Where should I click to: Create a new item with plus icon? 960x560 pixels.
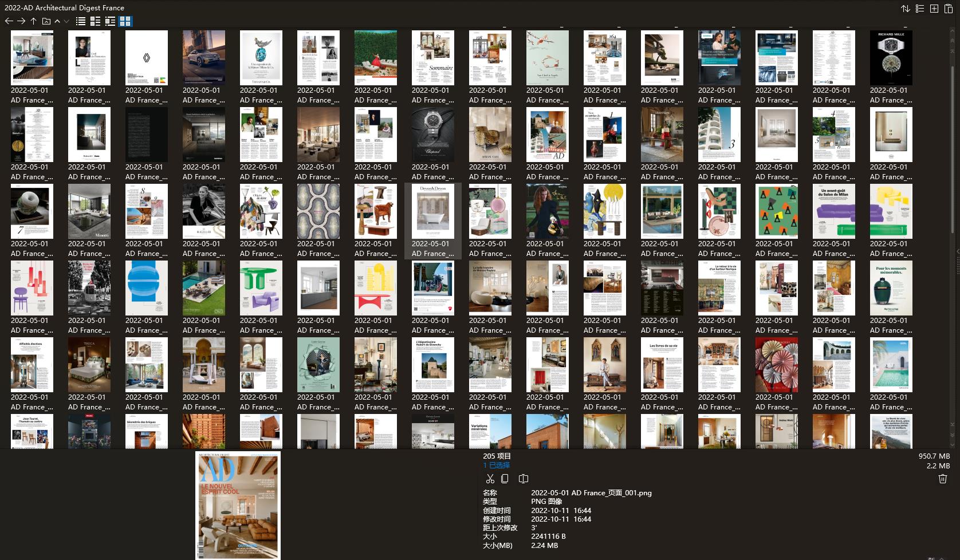[x=934, y=9]
